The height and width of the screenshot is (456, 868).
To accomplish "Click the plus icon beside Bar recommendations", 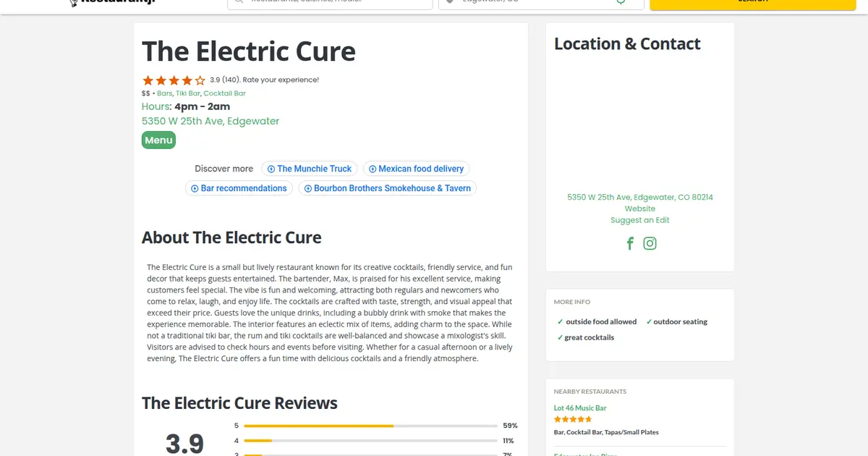I will [195, 189].
